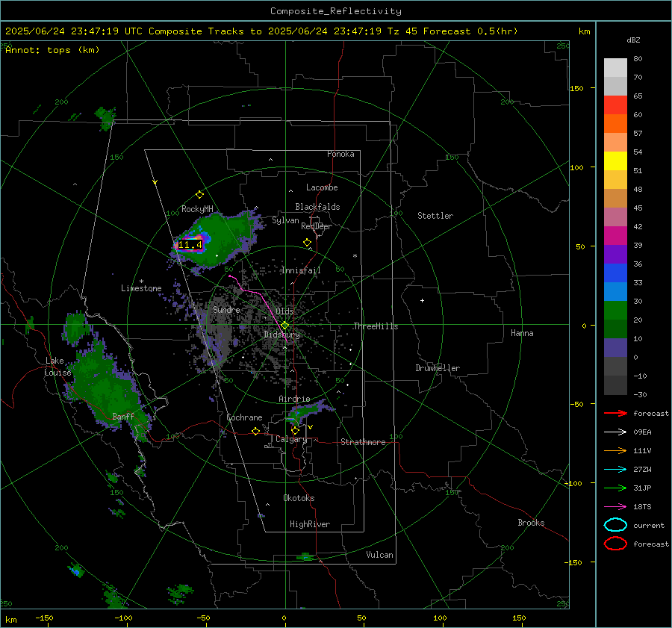The width and height of the screenshot is (672, 628).
Task: Pick blue swatch between 36 and 33 dBZ
Action: 615,273
